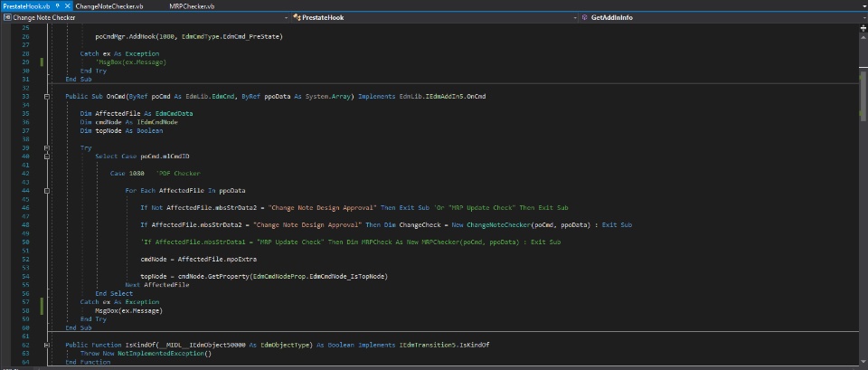Viewport: 868px width, 370px height.
Task: Click line number 46 in margin
Action: tap(25, 207)
